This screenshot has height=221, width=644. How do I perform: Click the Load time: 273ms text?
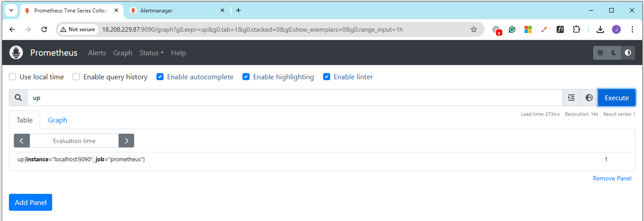click(x=540, y=114)
